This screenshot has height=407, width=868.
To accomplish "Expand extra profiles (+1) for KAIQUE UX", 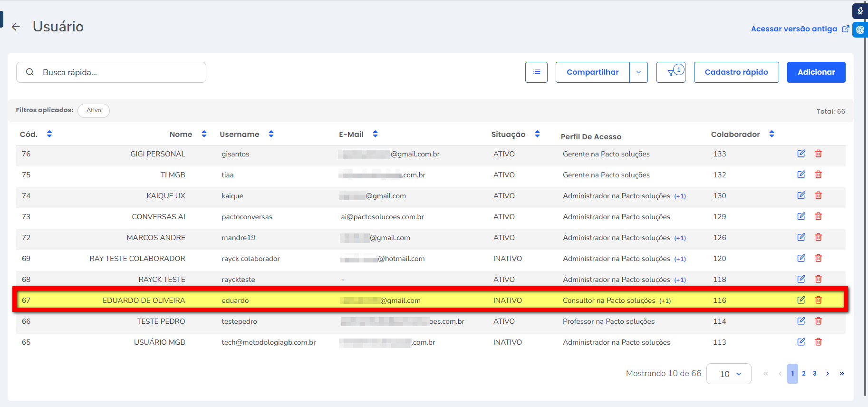I will [x=680, y=196].
